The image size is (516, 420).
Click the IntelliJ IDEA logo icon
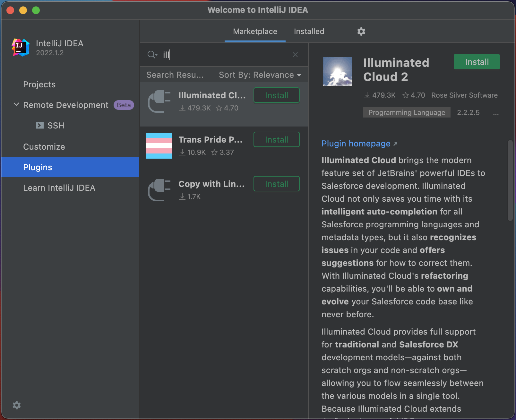click(21, 48)
